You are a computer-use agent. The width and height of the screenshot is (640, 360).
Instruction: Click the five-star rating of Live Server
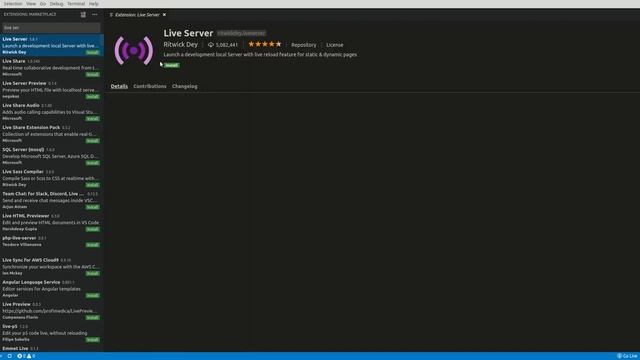264,44
